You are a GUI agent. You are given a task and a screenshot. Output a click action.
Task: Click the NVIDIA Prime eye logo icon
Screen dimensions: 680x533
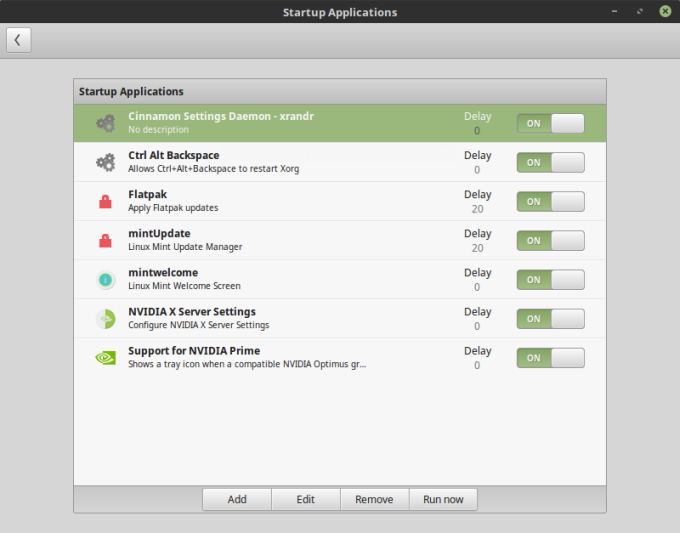106,358
